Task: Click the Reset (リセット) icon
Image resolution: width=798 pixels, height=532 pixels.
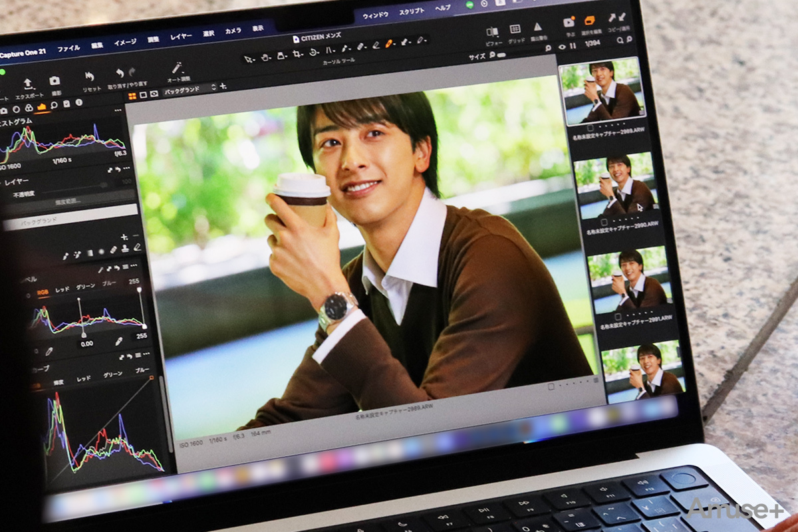Action: tap(90, 77)
